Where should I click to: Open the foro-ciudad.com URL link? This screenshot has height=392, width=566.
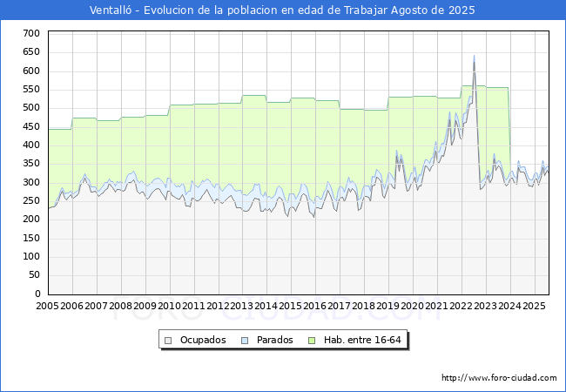(x=499, y=378)
